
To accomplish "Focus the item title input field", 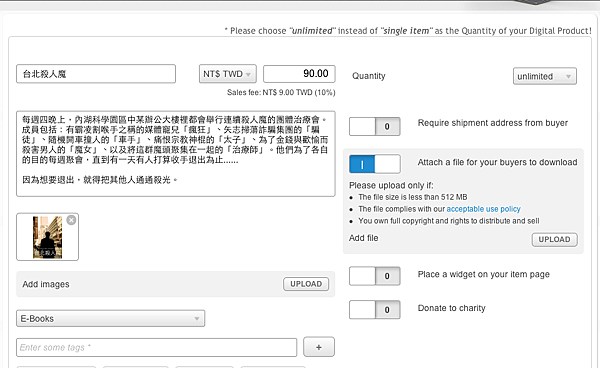I will tap(96, 74).
